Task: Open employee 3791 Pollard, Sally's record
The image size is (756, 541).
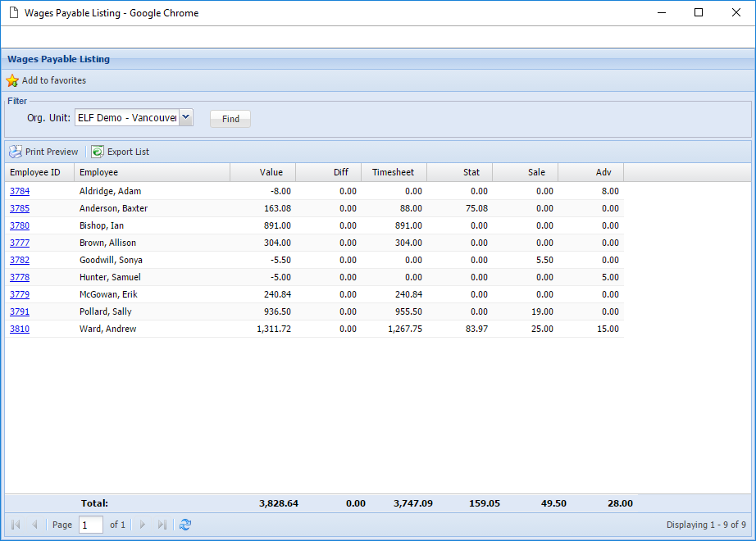Action: click(19, 311)
